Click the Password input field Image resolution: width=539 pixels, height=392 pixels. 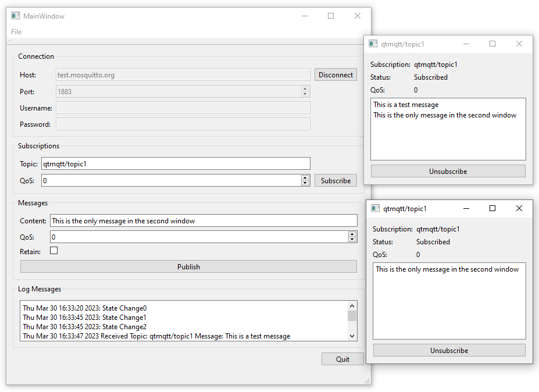[182, 123]
